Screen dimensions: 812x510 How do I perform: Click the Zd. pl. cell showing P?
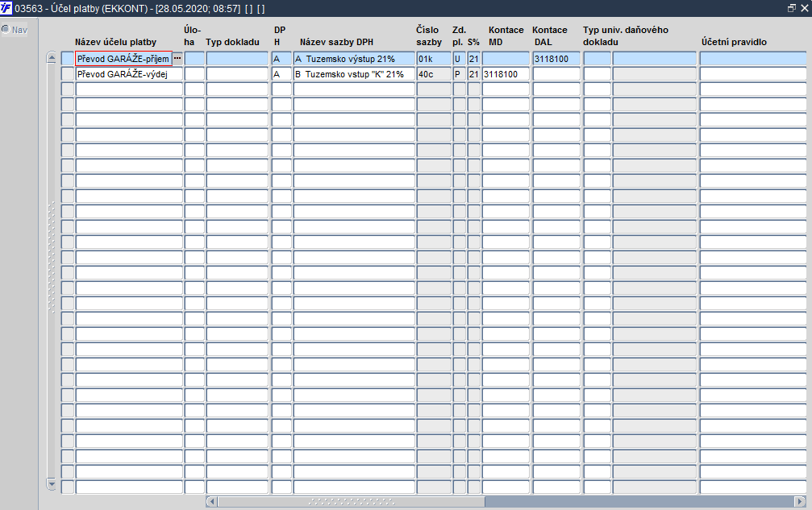click(x=460, y=74)
